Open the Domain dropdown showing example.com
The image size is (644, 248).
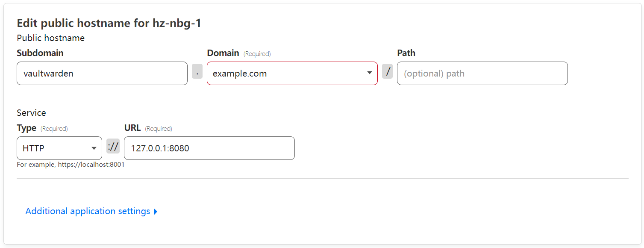click(292, 73)
